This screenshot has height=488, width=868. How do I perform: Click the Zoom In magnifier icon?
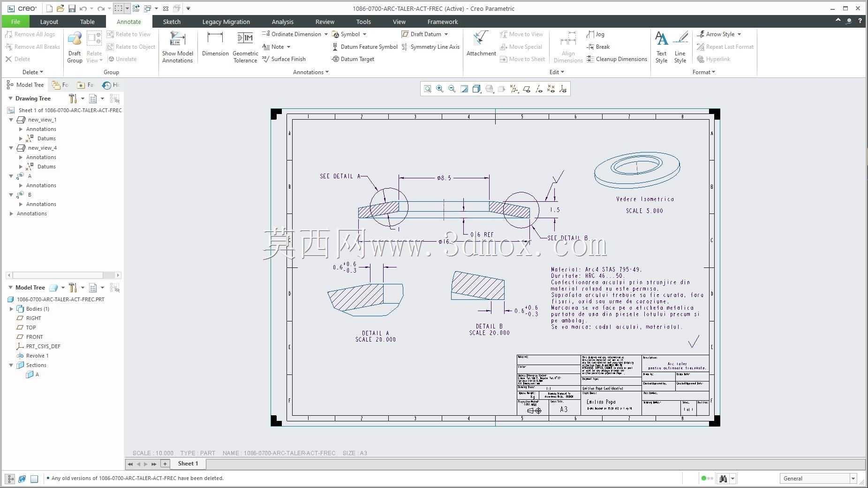[x=440, y=89]
